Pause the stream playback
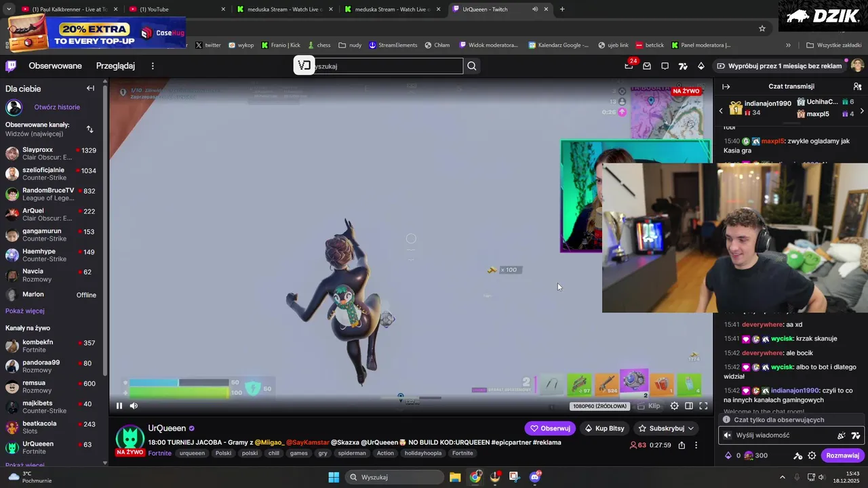This screenshot has height=488, width=868. tap(119, 406)
